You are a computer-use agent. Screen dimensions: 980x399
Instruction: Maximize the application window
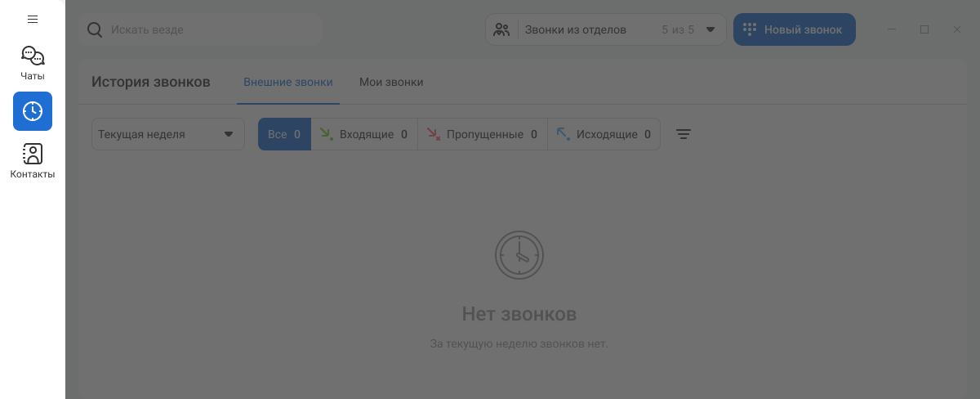(x=924, y=29)
